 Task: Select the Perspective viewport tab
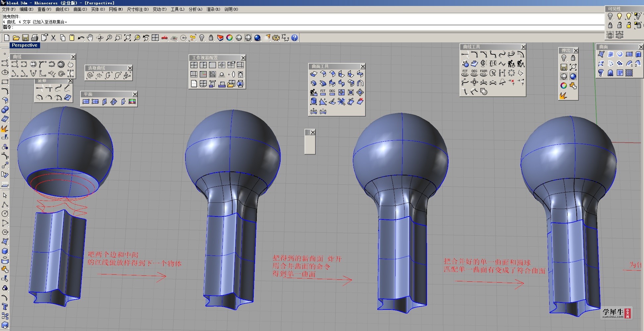tap(25, 45)
